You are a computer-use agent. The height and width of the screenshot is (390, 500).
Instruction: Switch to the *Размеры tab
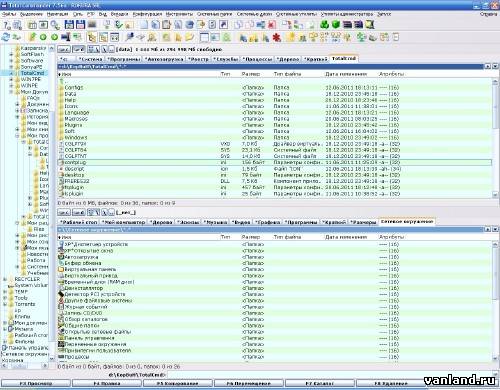(x=364, y=222)
